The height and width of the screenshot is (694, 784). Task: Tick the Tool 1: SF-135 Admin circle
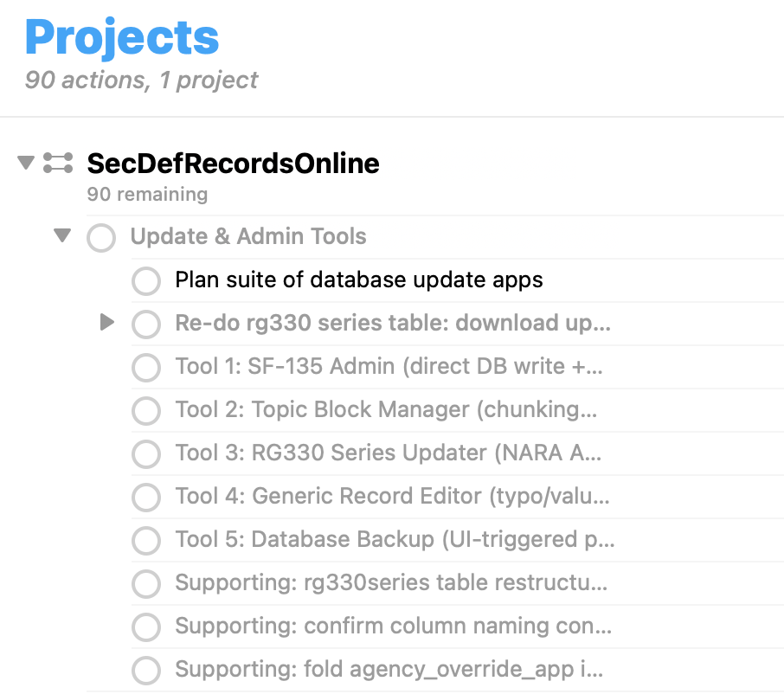click(146, 367)
